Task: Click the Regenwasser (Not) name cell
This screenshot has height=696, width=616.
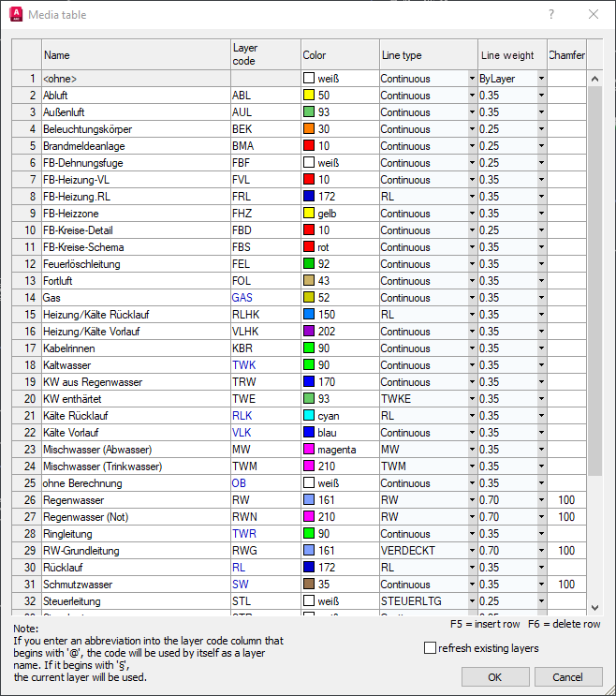Action: [x=136, y=517]
